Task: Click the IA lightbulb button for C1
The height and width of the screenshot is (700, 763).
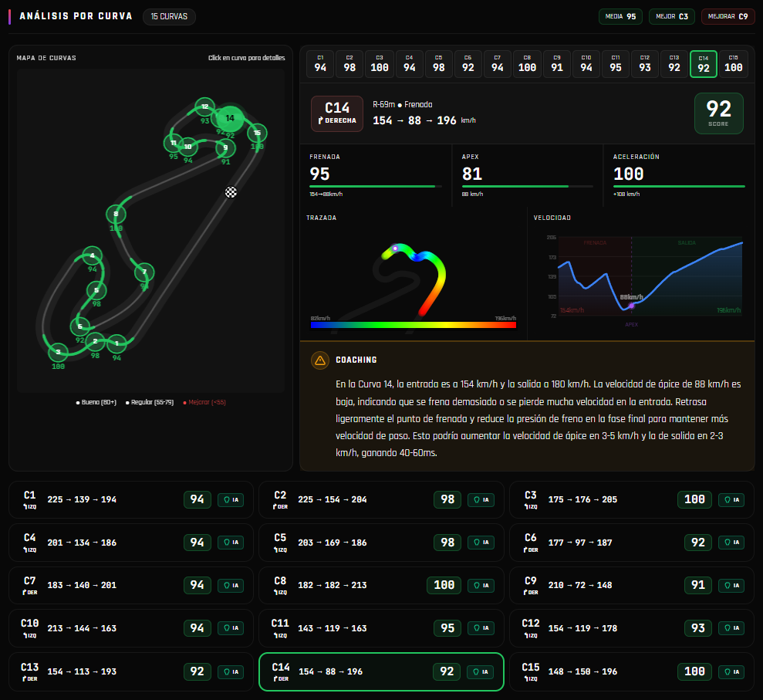Action: [231, 500]
